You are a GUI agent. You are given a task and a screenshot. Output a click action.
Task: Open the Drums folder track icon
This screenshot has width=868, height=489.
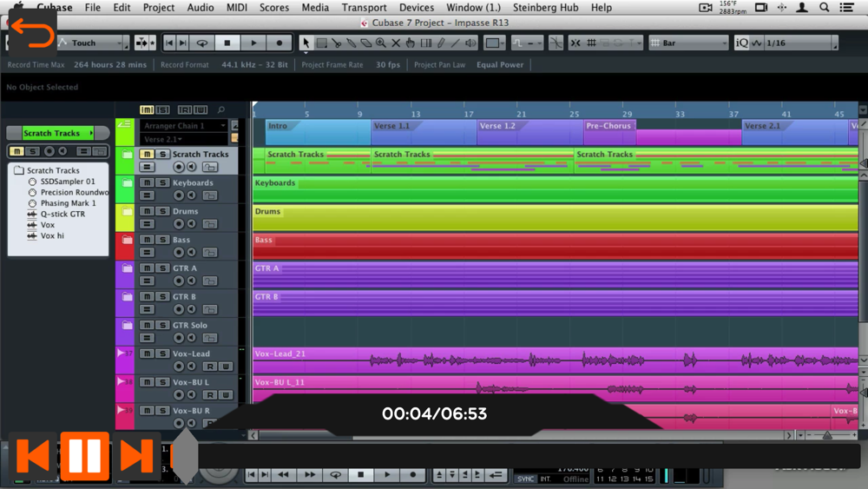pyautogui.click(x=127, y=212)
